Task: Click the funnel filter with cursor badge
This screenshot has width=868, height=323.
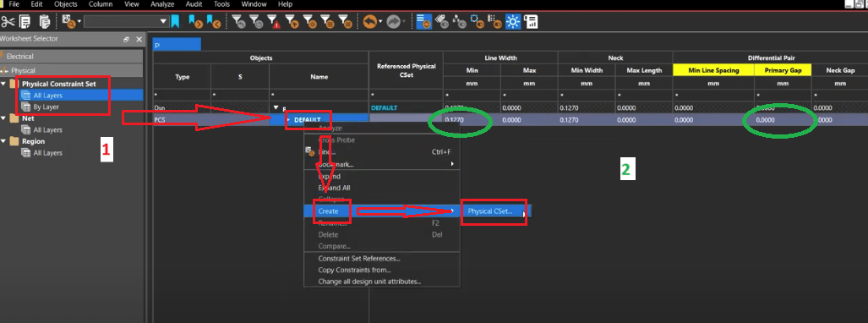Action: coord(292,22)
